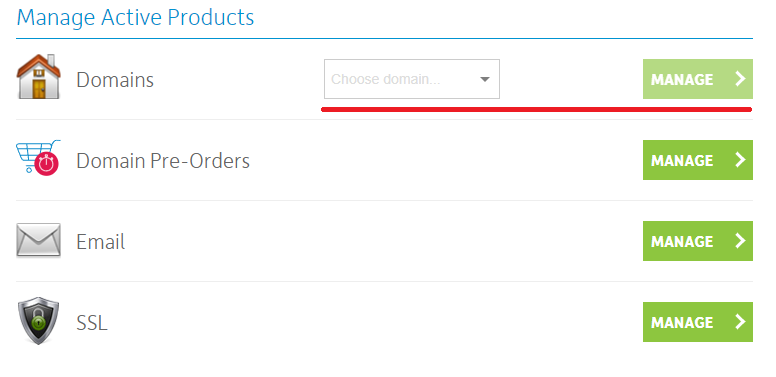Open Email management with the Manage button

[x=698, y=241]
